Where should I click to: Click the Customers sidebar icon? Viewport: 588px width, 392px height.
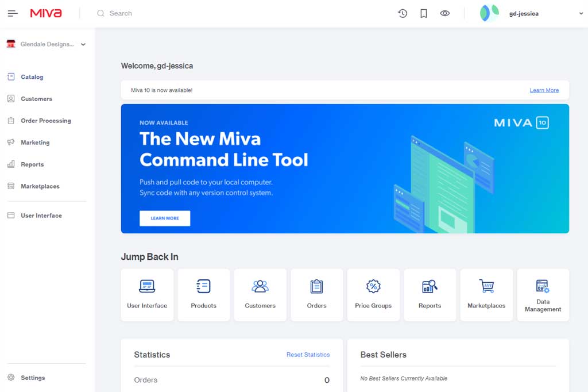point(11,99)
